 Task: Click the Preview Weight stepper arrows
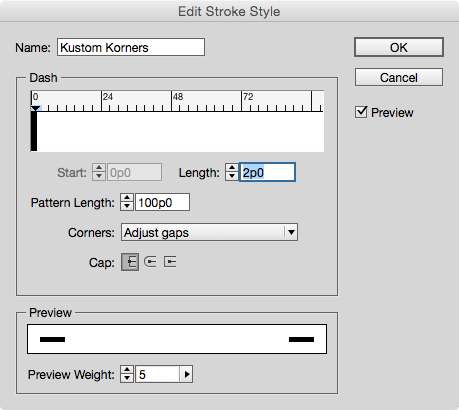coord(127,374)
